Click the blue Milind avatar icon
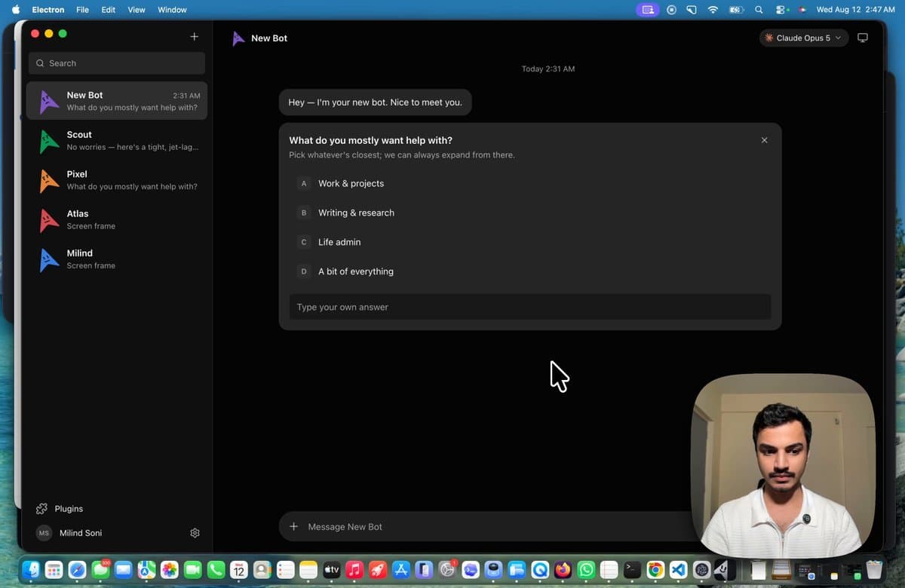This screenshot has height=588, width=905. tap(48, 259)
